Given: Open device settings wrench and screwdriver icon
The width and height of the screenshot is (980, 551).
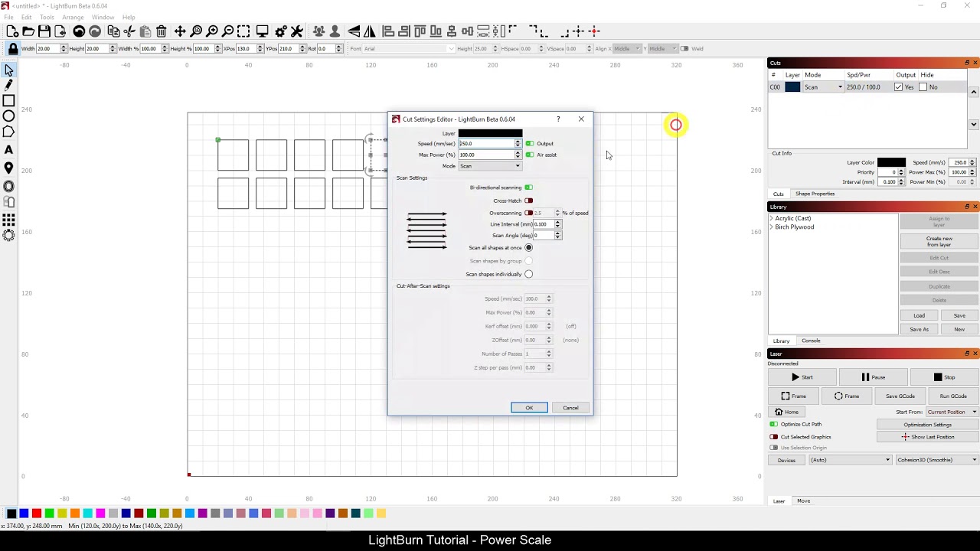Looking at the screenshot, I should [x=297, y=31].
